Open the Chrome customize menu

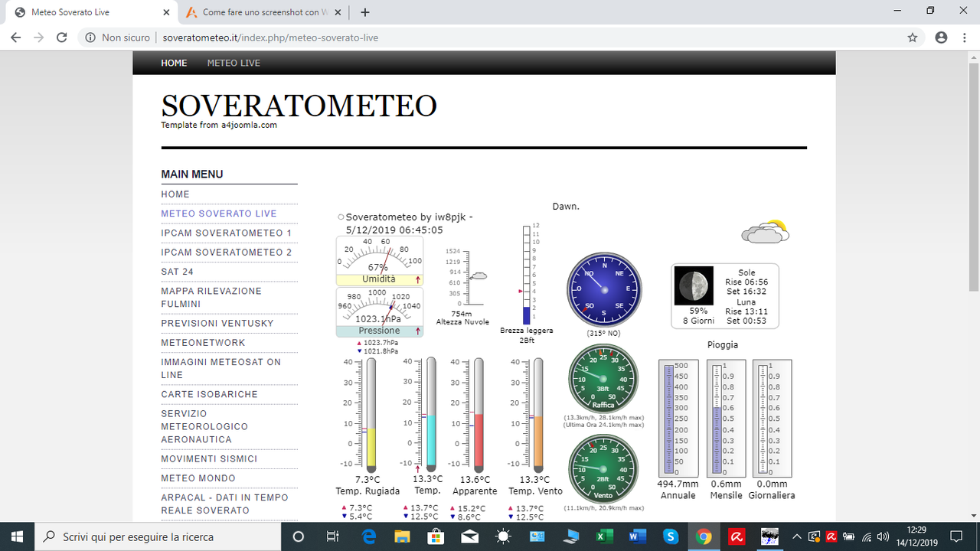click(964, 37)
